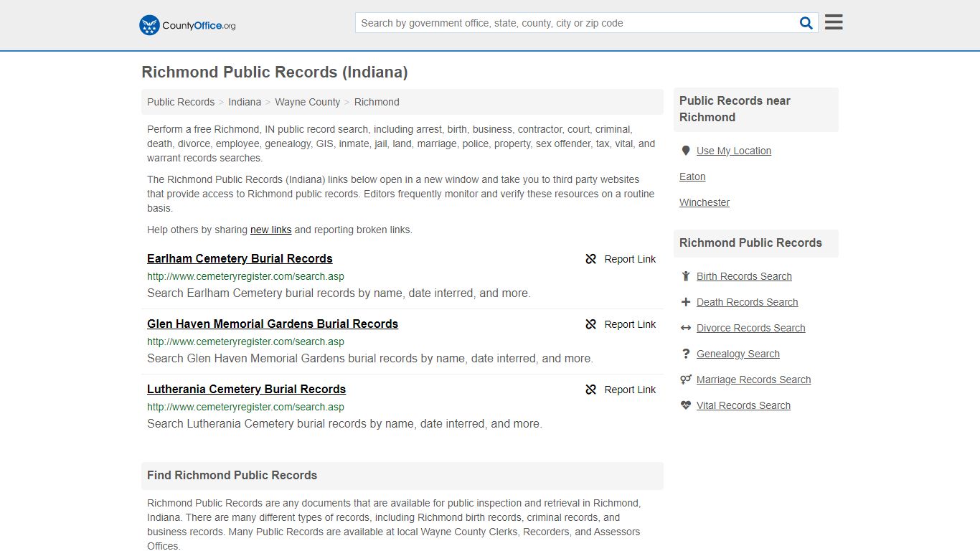Open Earlham Cemetery Burial Records
Image resolution: width=980 pixels, height=551 pixels.
(240, 258)
